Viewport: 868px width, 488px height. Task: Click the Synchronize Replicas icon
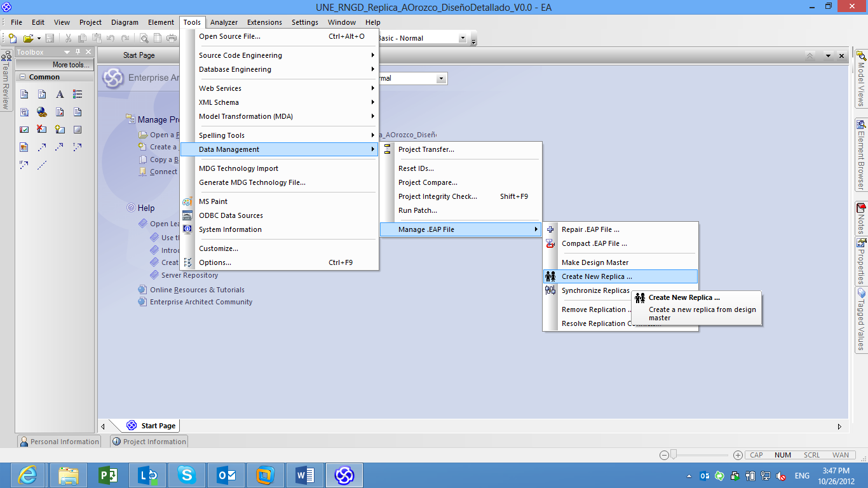(x=550, y=290)
